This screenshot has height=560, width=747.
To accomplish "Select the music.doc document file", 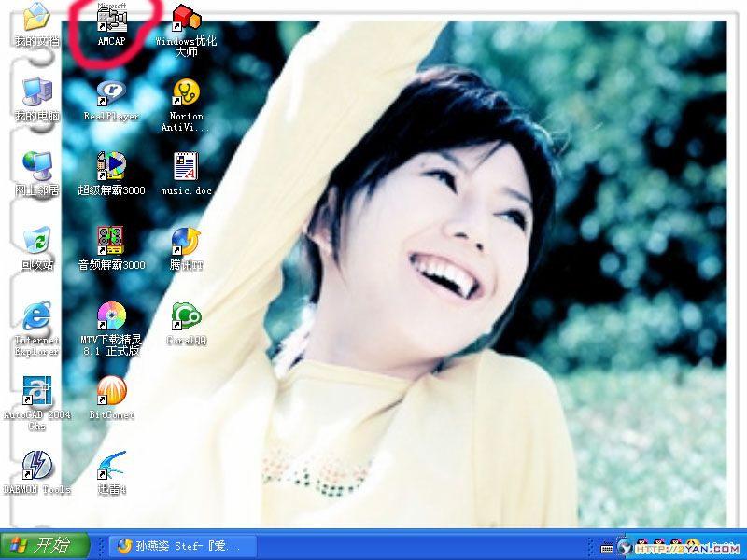I will click(186, 166).
